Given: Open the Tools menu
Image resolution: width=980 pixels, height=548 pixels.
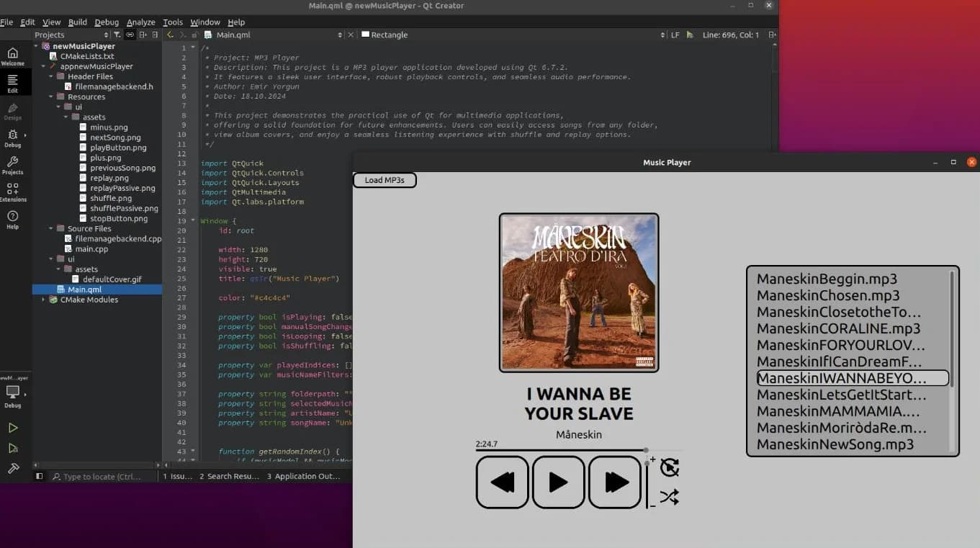Looking at the screenshot, I should point(173,22).
